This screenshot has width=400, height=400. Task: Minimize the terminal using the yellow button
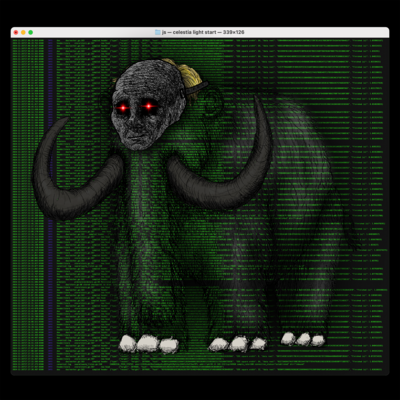[23, 32]
